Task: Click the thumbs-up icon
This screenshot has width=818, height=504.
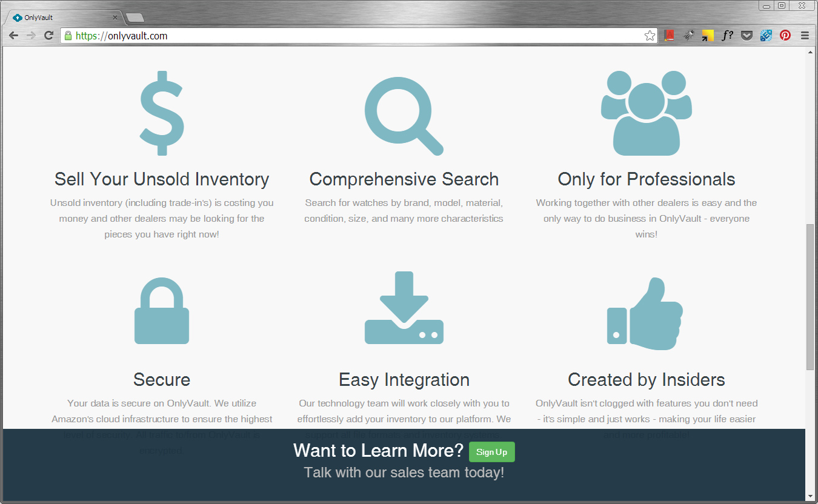Action: (645, 313)
